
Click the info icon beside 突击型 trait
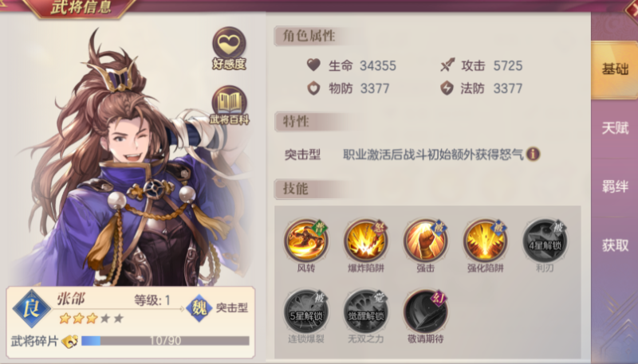click(533, 154)
